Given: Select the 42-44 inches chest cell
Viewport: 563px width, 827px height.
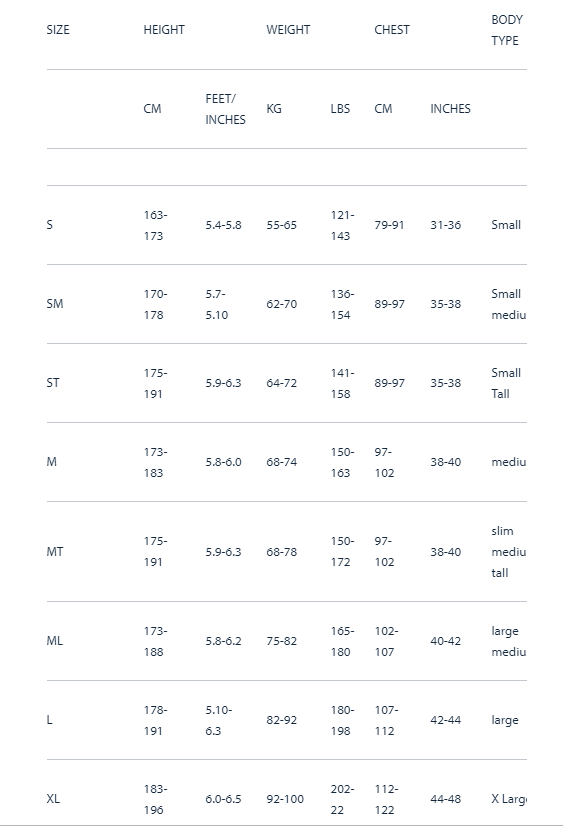Looking at the screenshot, I should tap(446, 720).
